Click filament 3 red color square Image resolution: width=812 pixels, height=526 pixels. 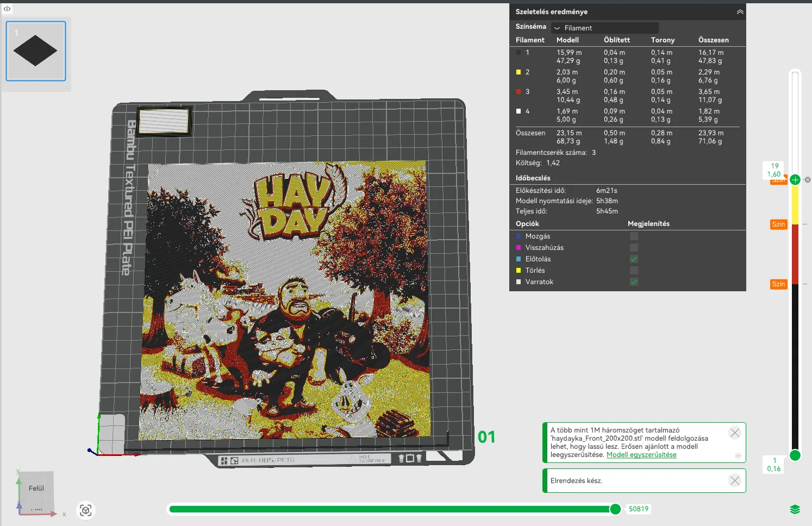519,92
